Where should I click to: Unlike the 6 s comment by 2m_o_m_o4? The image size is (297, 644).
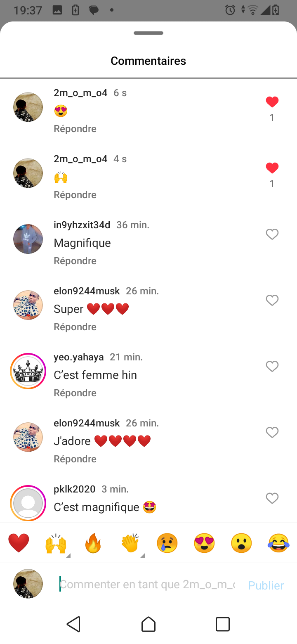click(x=272, y=102)
